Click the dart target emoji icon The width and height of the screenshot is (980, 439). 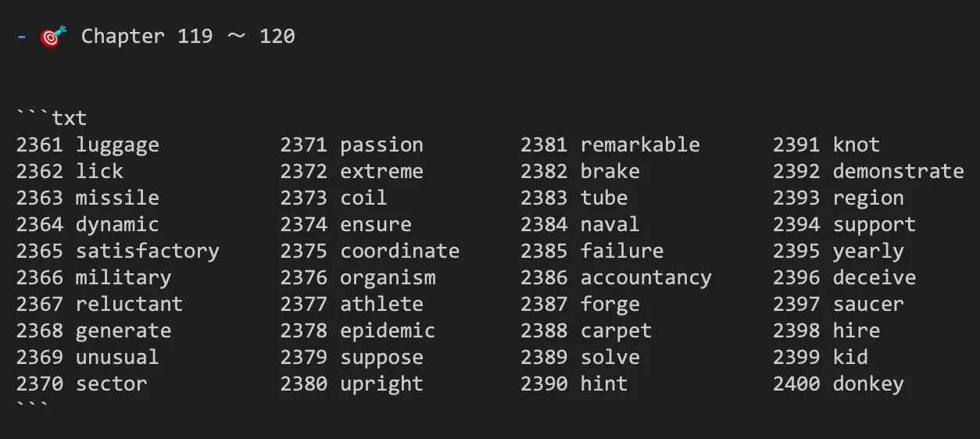[x=54, y=36]
